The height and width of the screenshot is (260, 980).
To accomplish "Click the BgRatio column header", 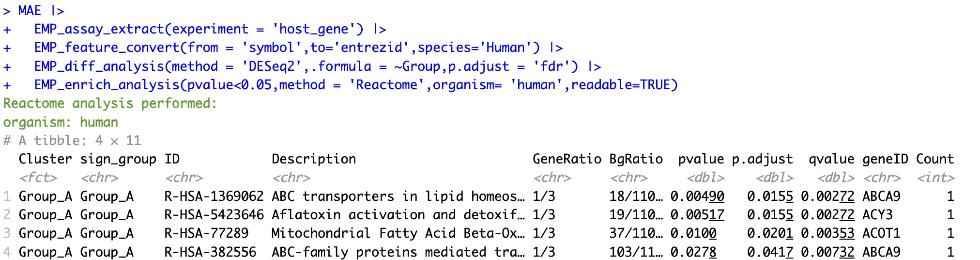I will point(636,159).
